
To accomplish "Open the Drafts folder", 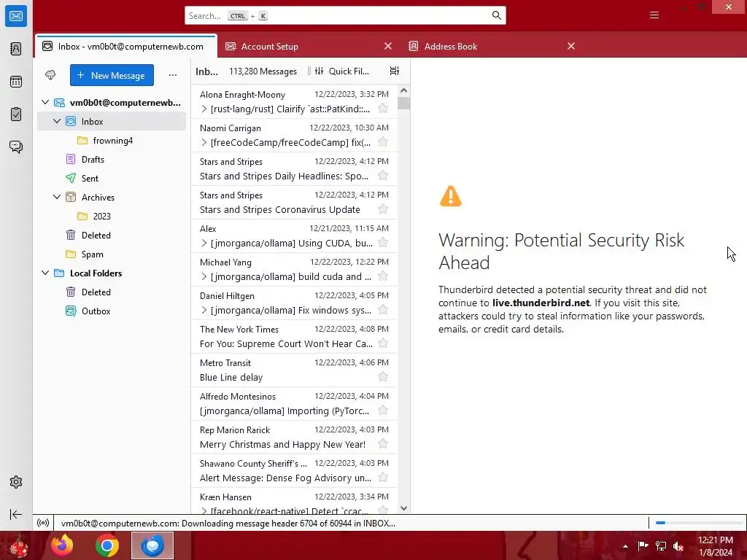I will (112, 160).
